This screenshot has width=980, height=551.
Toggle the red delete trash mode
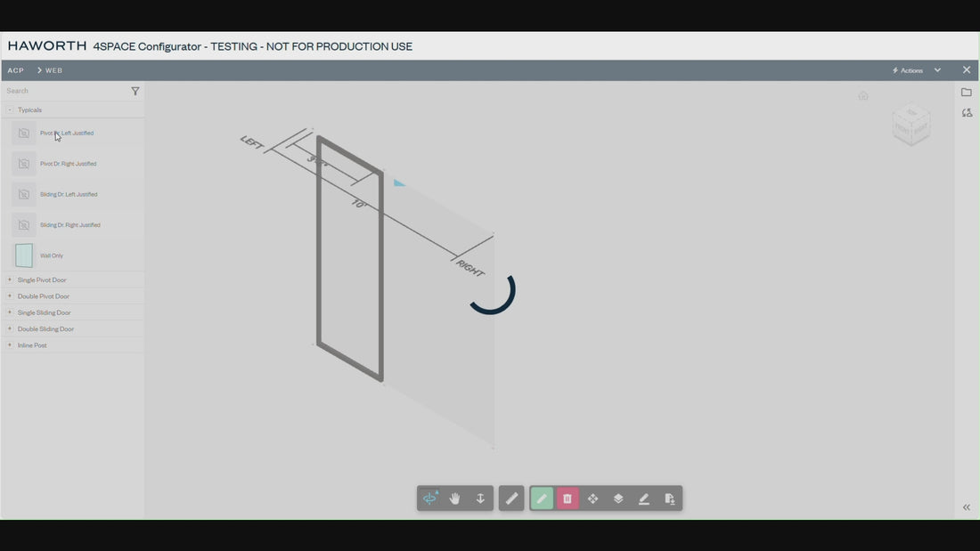(568, 498)
